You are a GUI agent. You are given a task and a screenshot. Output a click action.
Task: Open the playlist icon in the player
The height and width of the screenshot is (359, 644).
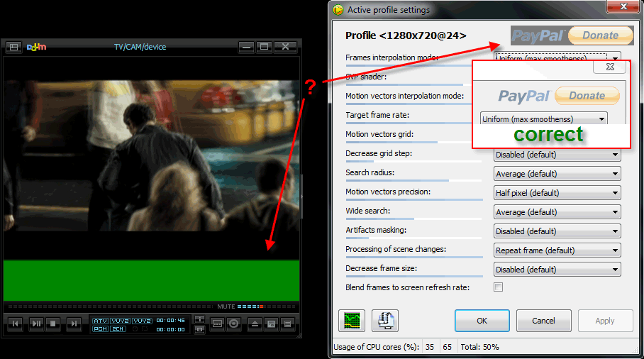[x=287, y=324]
